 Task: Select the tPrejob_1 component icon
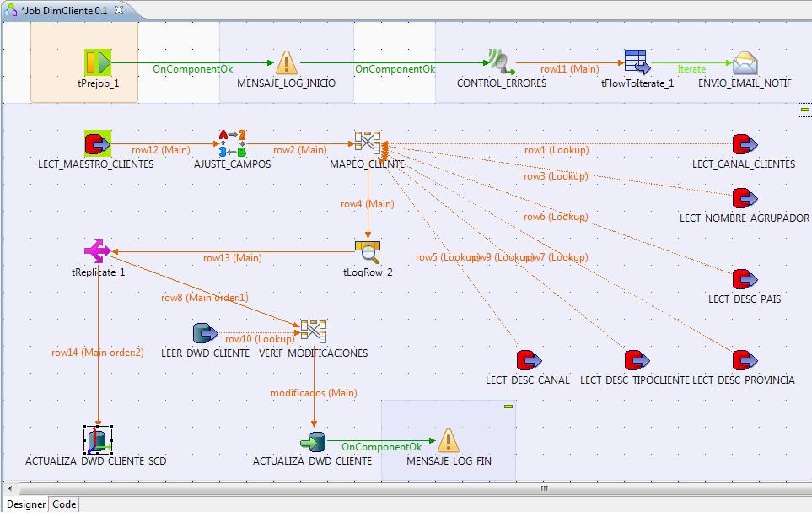[98, 62]
